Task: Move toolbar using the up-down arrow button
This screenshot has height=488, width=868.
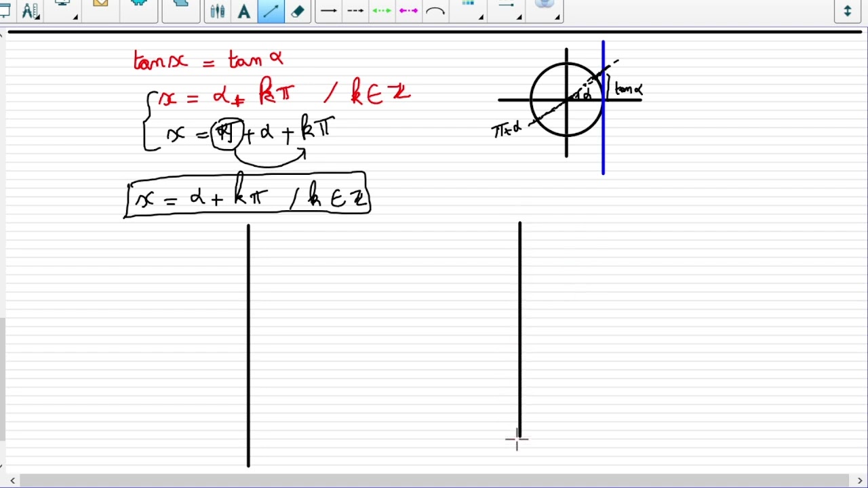Action: click(848, 11)
